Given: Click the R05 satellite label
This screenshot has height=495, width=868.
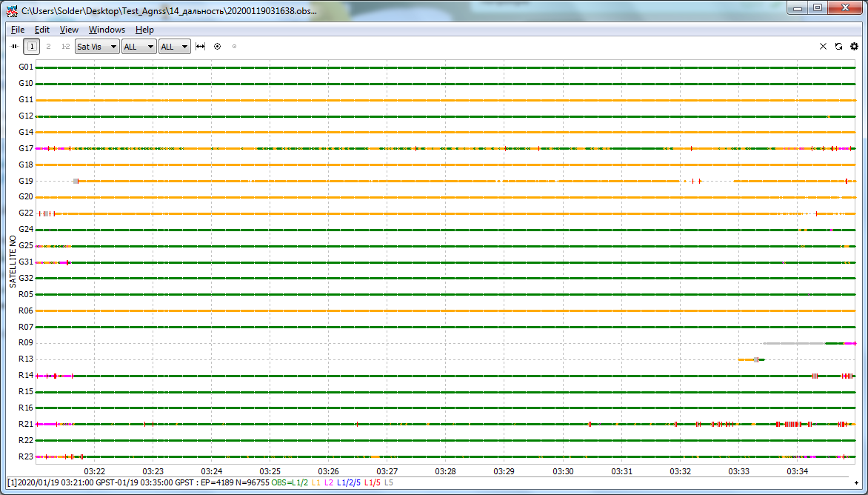Looking at the screenshot, I should [26, 295].
